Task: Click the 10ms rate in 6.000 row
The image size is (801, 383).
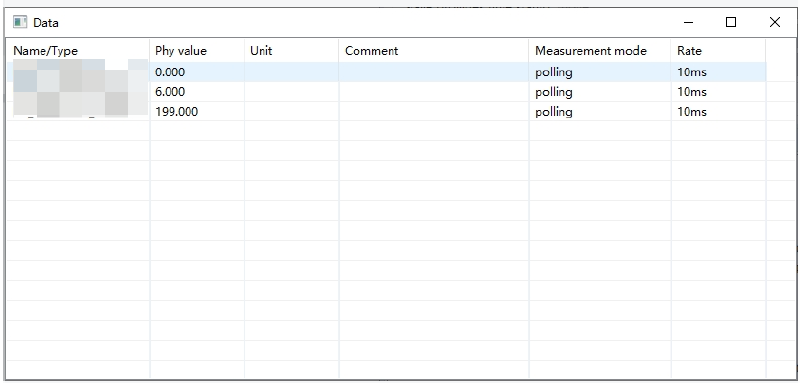Action: [692, 92]
